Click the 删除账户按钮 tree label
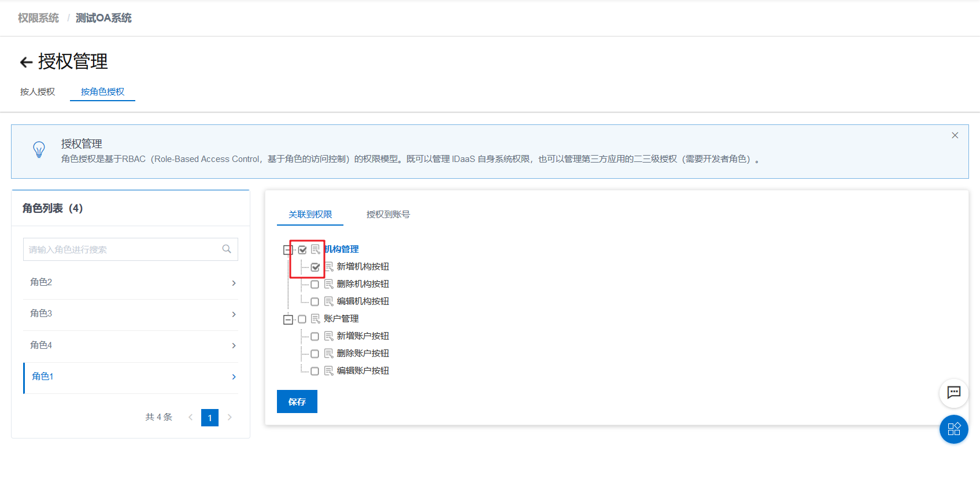This screenshot has width=980, height=490. [x=363, y=353]
